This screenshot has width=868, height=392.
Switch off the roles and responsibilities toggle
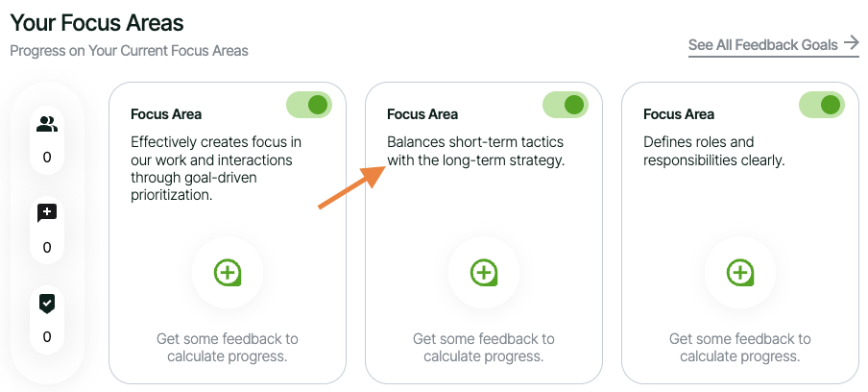click(x=821, y=105)
